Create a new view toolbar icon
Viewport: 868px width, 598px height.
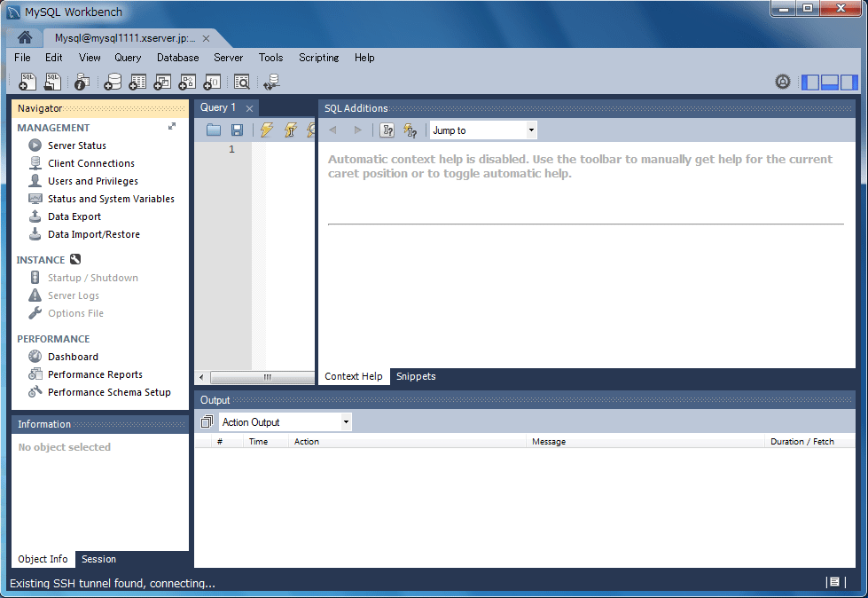click(162, 82)
